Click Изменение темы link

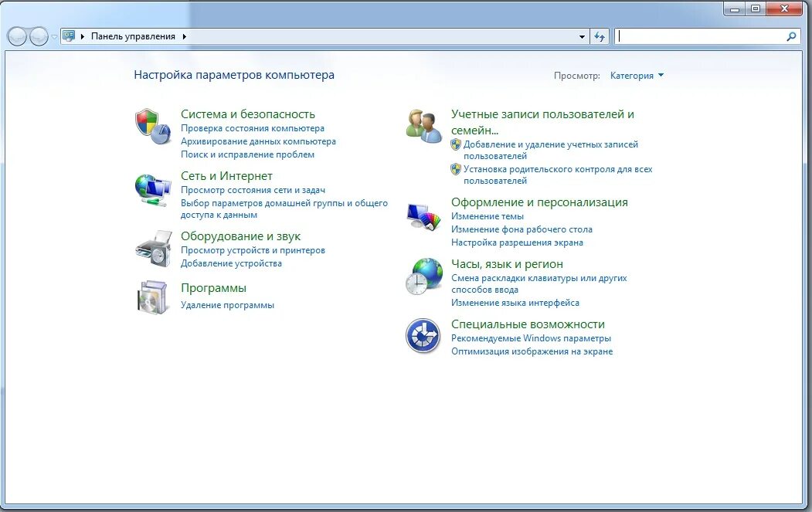[x=488, y=216]
